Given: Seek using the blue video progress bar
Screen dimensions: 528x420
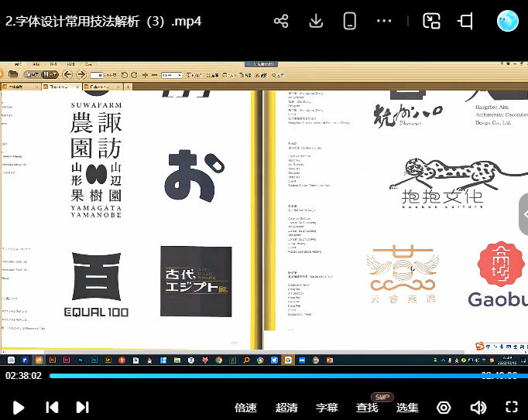Looking at the screenshot, I should point(289,376).
